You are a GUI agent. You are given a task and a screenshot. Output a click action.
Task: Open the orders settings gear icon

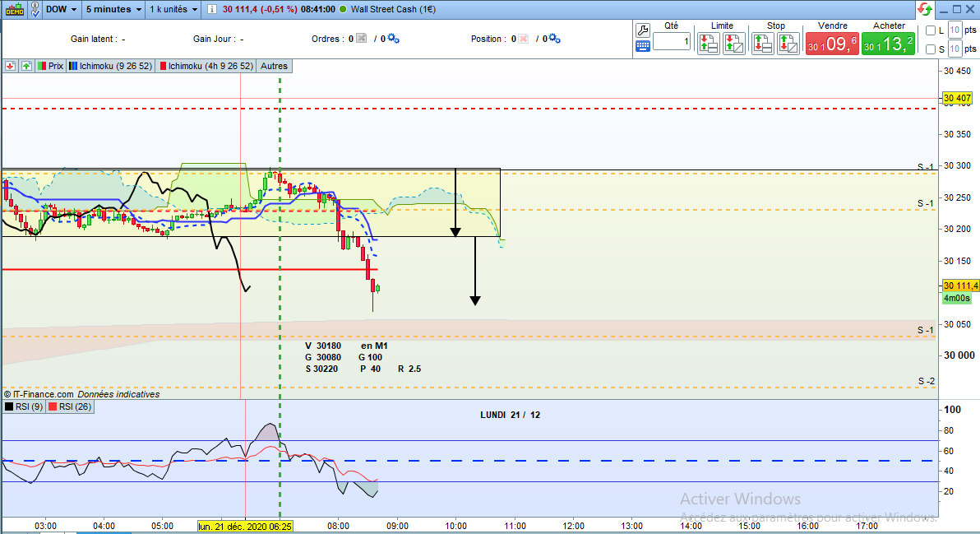click(x=393, y=39)
